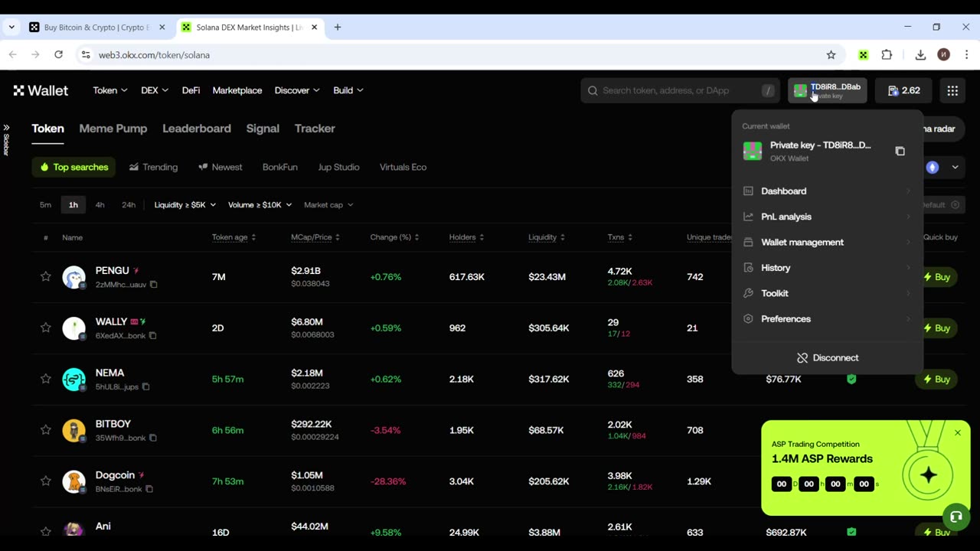This screenshot has width=980, height=551.
Task: Open the support chat headset icon
Action: [x=955, y=517]
